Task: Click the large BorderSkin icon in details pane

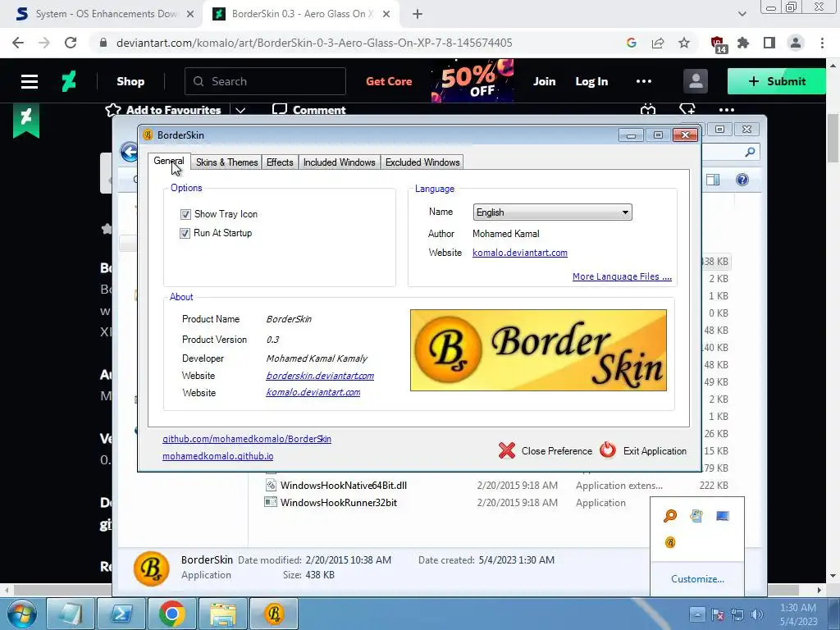Action: click(x=151, y=568)
